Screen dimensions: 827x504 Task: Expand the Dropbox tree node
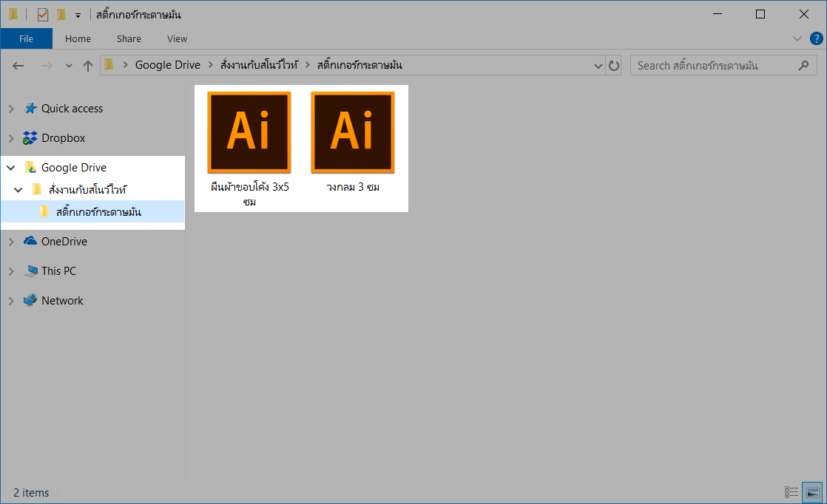[x=11, y=138]
